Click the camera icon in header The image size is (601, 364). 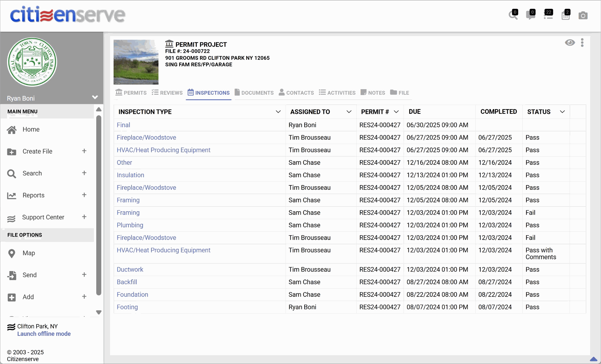[x=583, y=16]
